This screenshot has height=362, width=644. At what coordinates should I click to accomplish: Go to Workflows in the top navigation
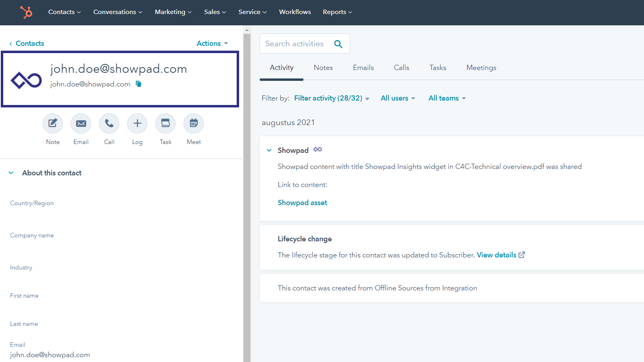[295, 12]
